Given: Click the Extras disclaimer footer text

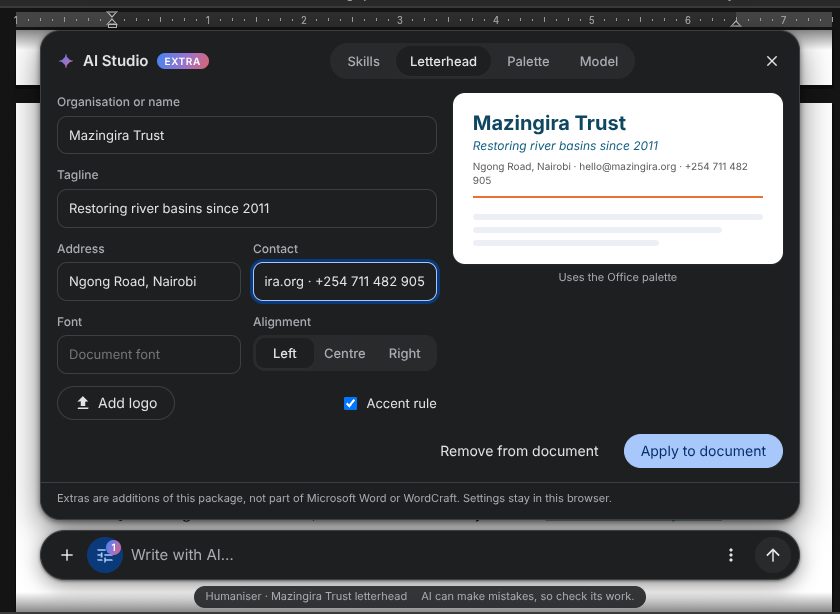Looking at the screenshot, I should point(334,498).
